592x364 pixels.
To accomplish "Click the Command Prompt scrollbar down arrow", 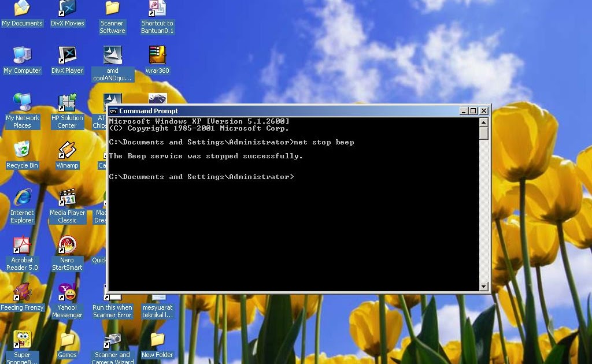I will [484, 287].
